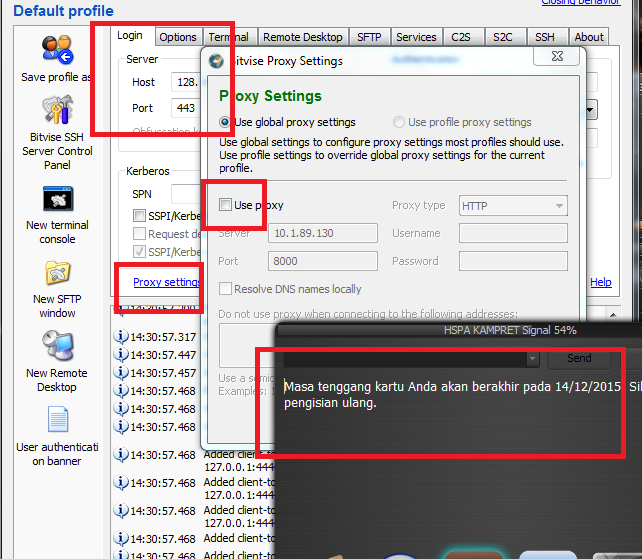This screenshot has height=559, width=642.
Task: Click the Port field showing 443
Action: point(187,108)
